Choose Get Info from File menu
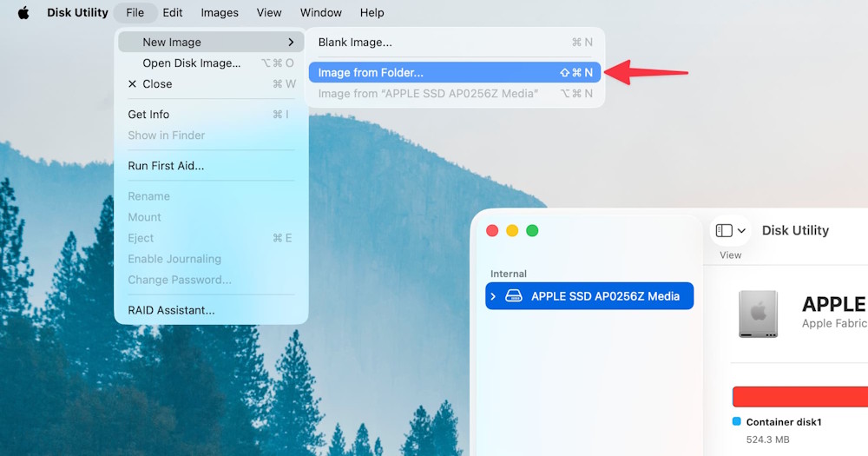868x456 pixels. [211, 115]
